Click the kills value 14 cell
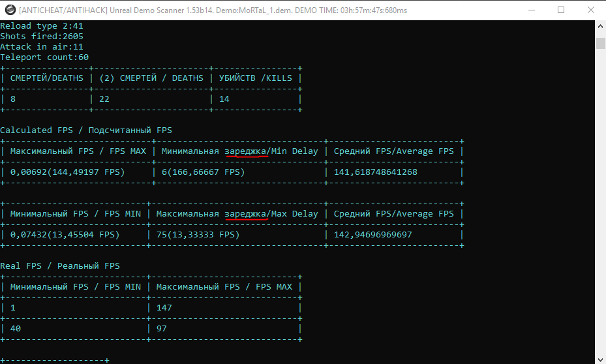 click(224, 99)
